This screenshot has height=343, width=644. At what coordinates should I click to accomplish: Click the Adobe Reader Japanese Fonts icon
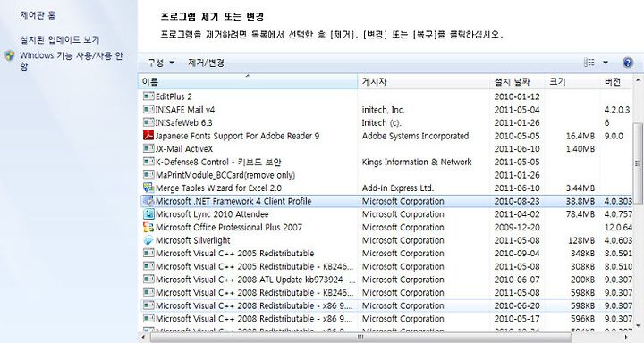(x=148, y=136)
